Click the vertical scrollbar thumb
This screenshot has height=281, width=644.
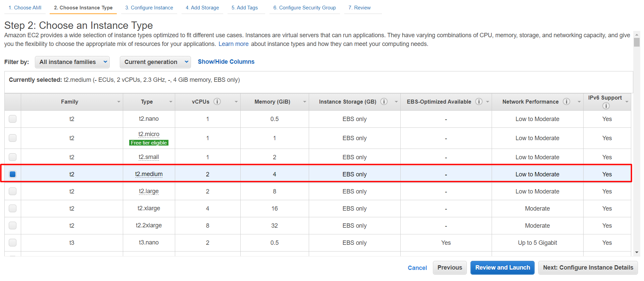click(637, 42)
